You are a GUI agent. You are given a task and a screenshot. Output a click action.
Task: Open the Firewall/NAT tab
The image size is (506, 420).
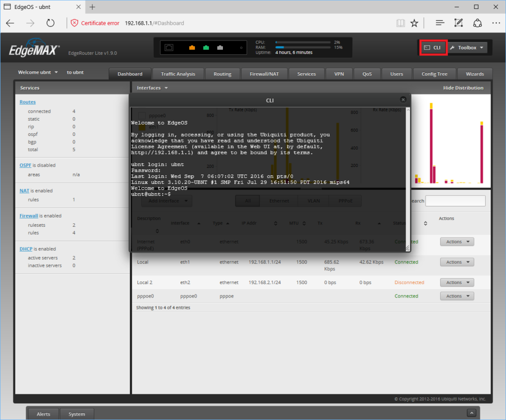pyautogui.click(x=264, y=74)
